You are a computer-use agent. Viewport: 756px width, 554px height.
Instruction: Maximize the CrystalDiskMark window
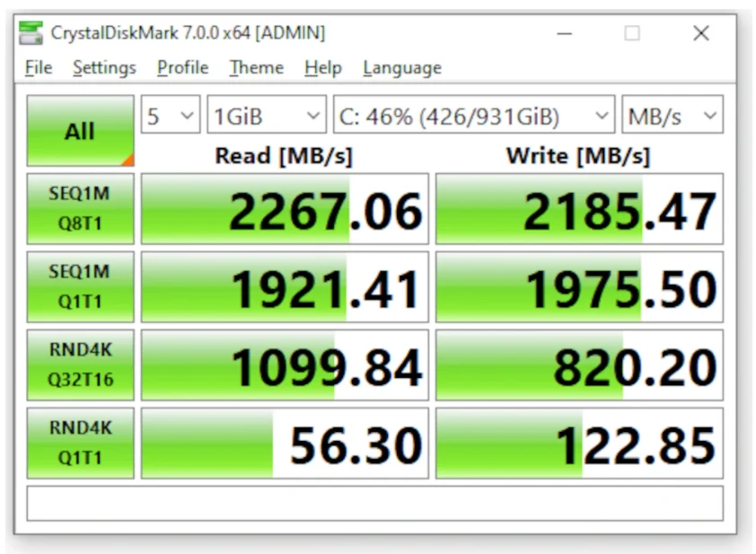coord(632,33)
